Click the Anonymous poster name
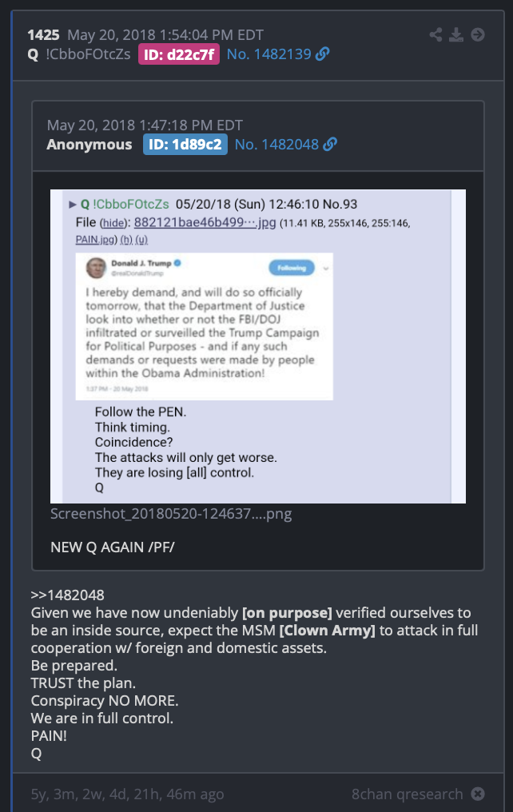513x812 pixels. 89,145
